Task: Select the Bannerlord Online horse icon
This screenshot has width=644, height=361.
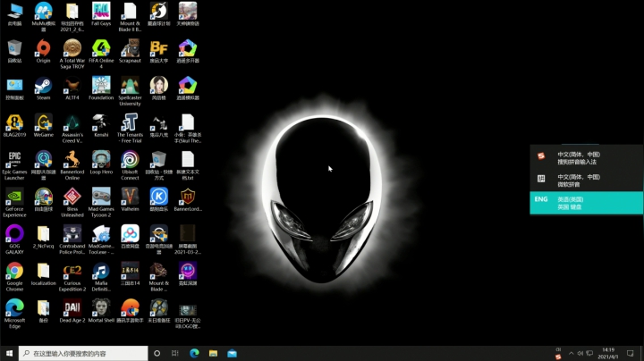Action: (x=72, y=165)
